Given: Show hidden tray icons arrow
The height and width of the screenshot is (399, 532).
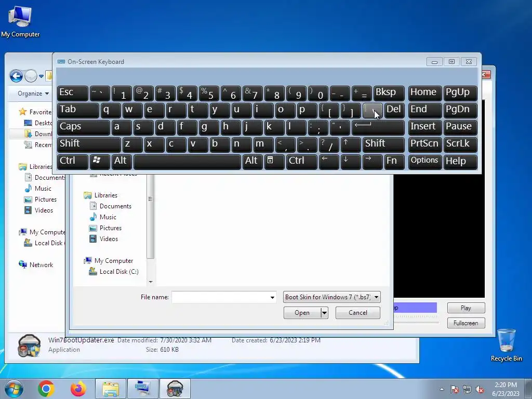Looking at the screenshot, I should [x=442, y=389].
